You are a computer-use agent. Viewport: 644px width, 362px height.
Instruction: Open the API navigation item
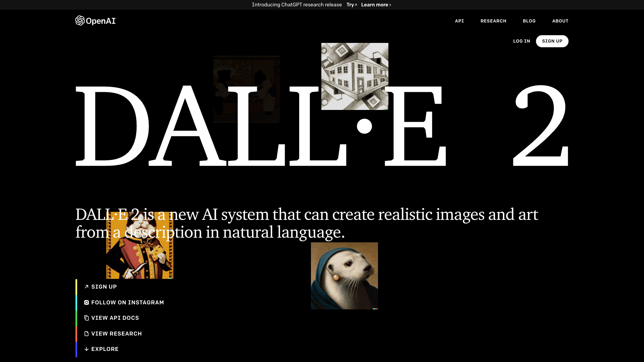459,21
